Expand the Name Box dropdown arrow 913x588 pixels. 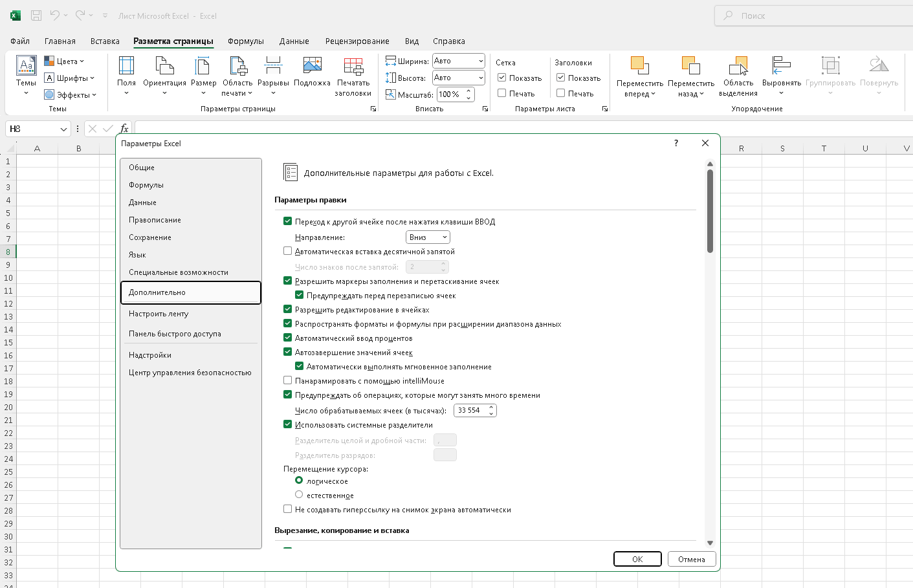pyautogui.click(x=63, y=129)
